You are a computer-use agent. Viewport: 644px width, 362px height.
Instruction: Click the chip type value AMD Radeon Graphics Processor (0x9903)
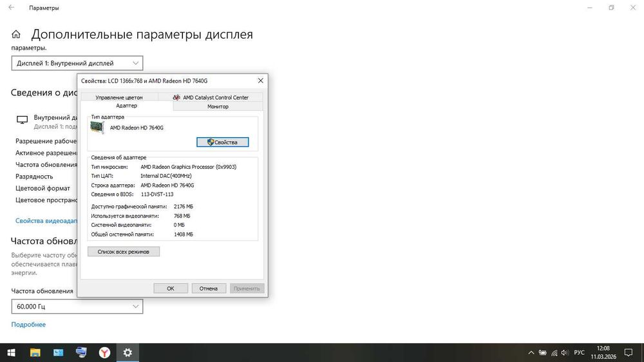coord(189,167)
